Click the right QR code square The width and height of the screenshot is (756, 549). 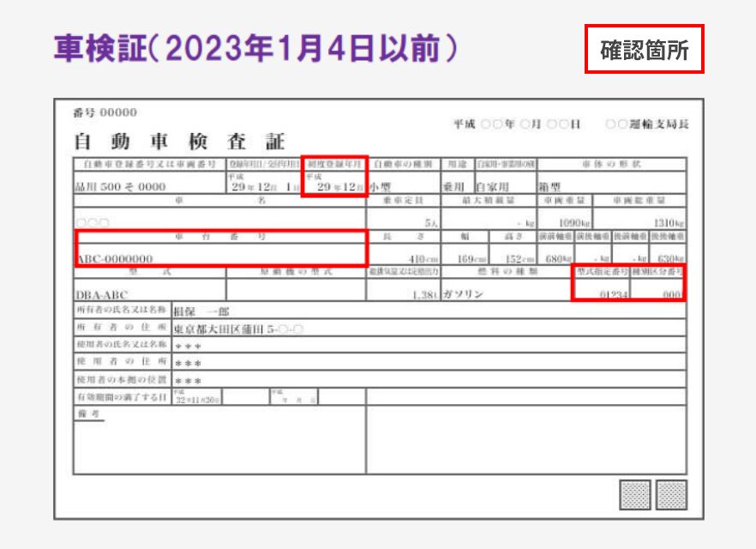[672, 495]
